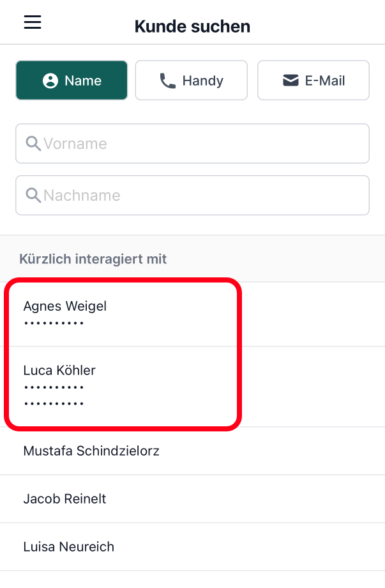This screenshot has width=385, height=588.
Task: Click the Kürzlich interagiert mit heading
Action: [93, 259]
